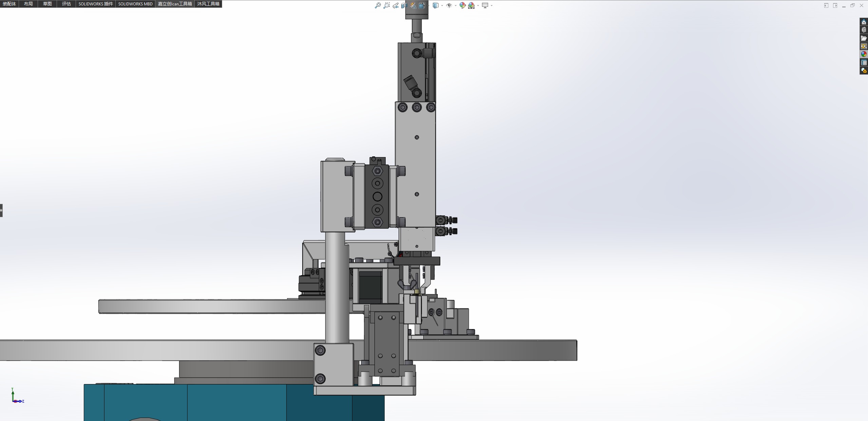Open SOLIDWORKS Resources home panel

tap(864, 22)
